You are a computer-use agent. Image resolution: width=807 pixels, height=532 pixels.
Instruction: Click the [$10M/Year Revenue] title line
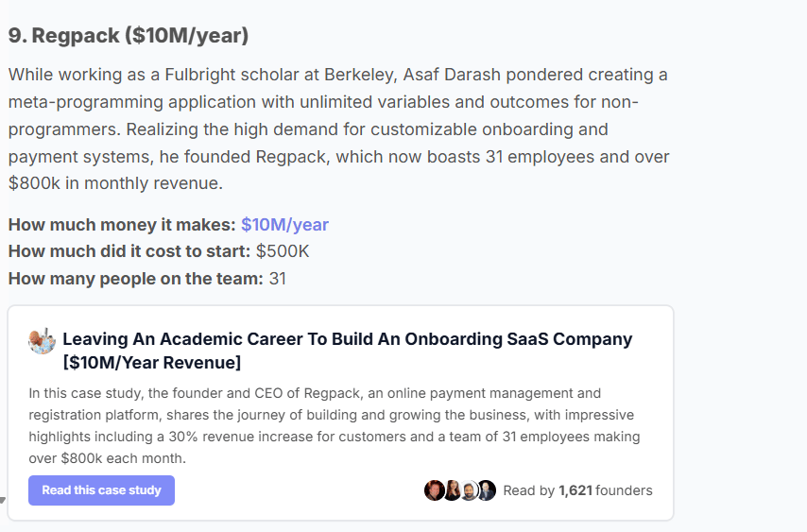152,363
